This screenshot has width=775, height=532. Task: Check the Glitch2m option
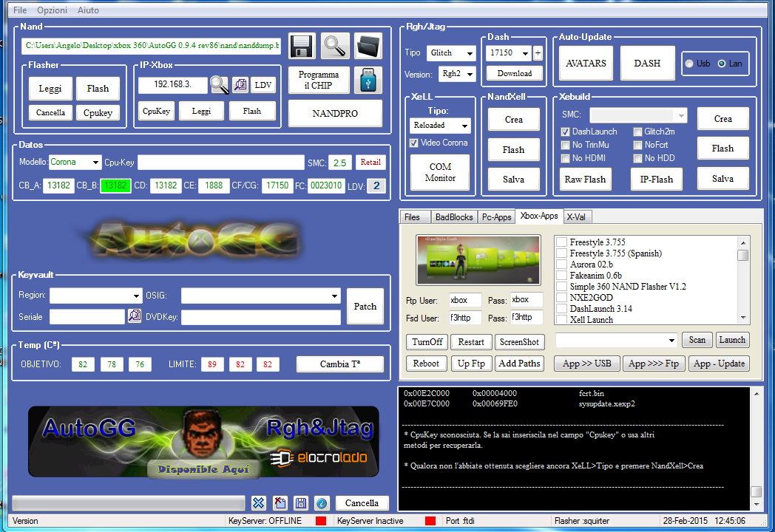[x=637, y=132]
